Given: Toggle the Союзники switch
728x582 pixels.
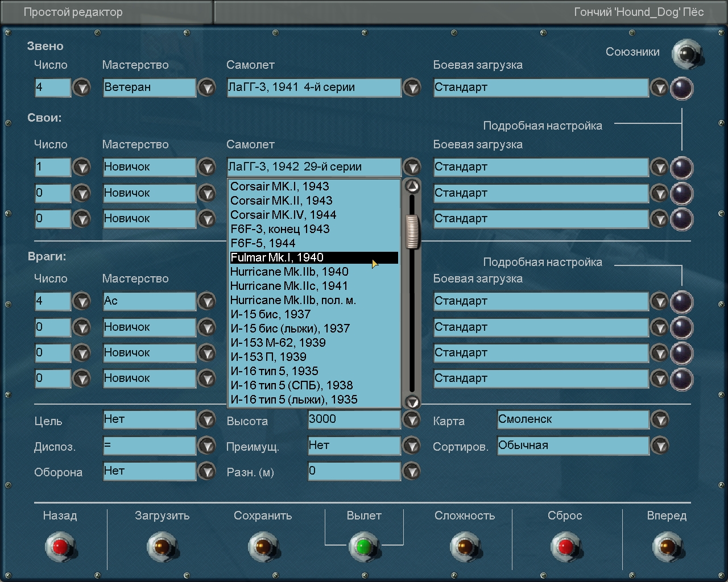Looking at the screenshot, I should pyautogui.click(x=687, y=54).
